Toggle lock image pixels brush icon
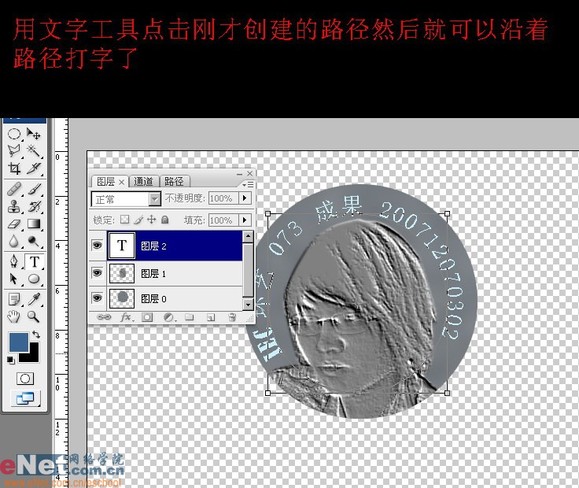 (x=138, y=220)
